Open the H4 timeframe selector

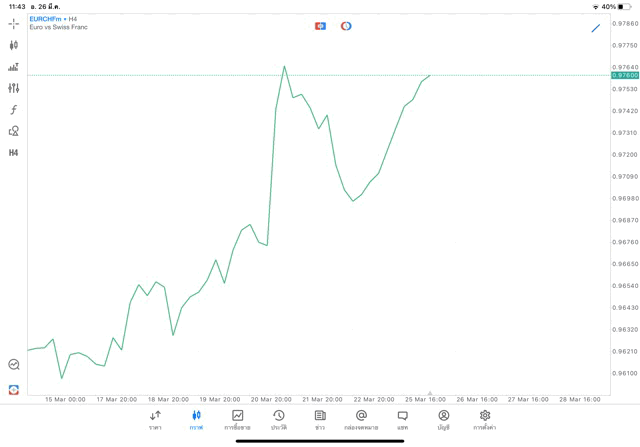pos(14,153)
